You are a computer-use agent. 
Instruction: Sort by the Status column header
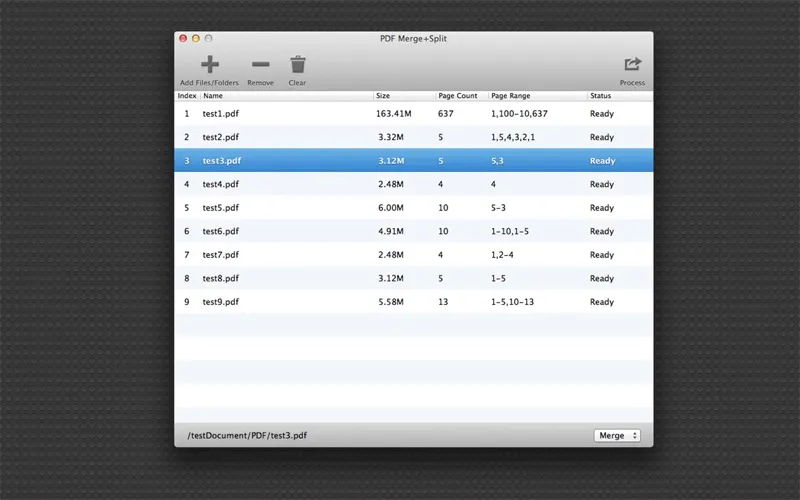(601, 95)
